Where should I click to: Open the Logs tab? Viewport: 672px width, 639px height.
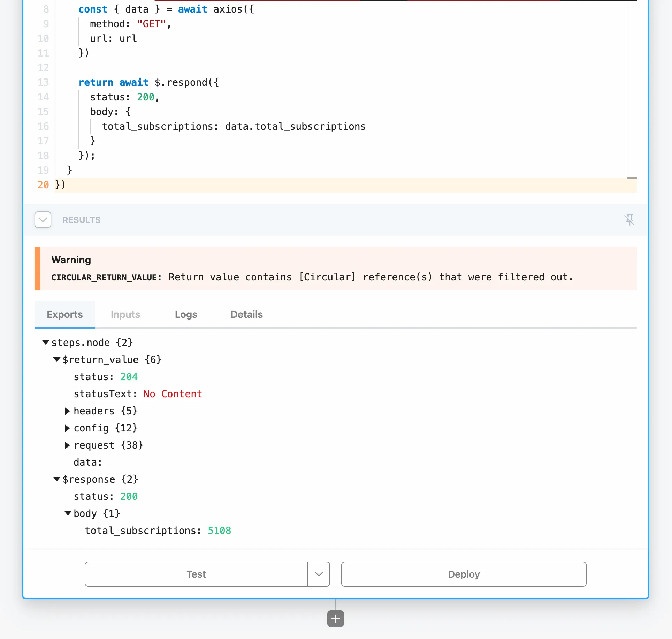tap(186, 314)
